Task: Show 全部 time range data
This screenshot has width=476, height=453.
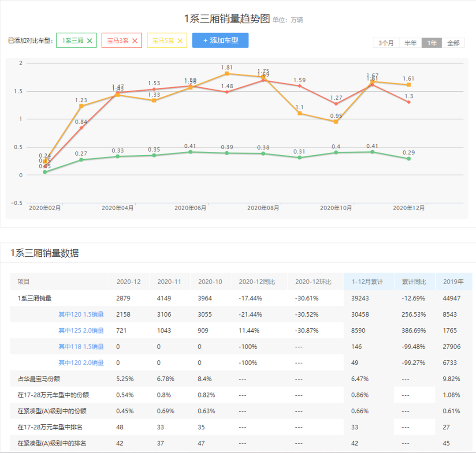Action: click(x=453, y=43)
